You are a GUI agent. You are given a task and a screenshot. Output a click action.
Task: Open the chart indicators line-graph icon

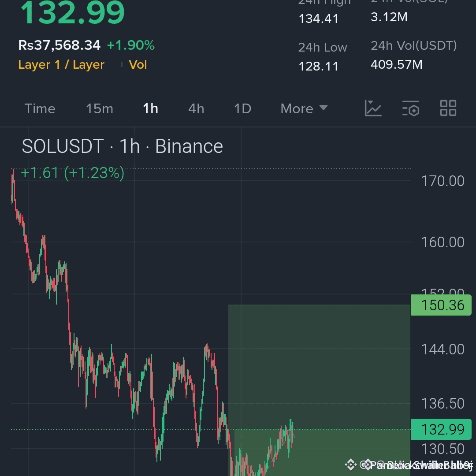373,108
